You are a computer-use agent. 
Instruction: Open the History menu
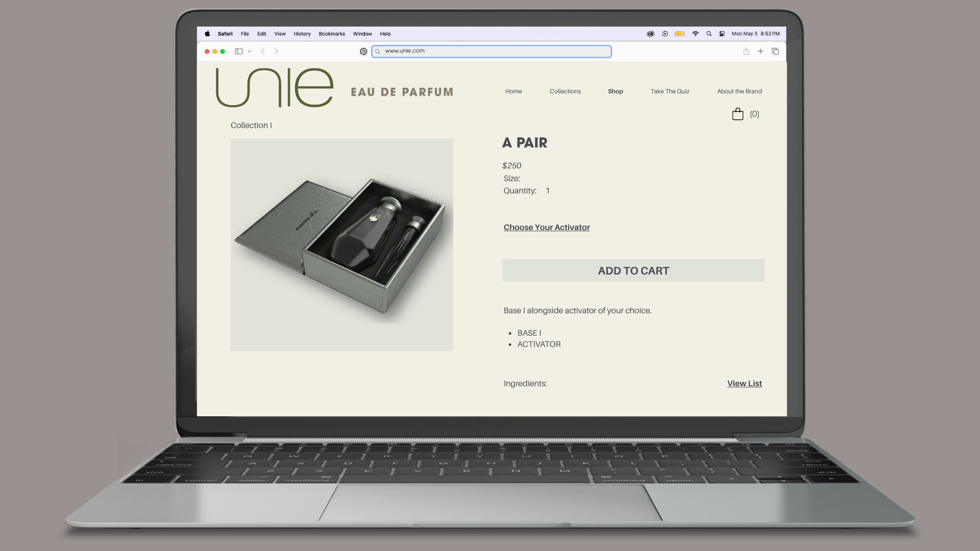tap(302, 34)
